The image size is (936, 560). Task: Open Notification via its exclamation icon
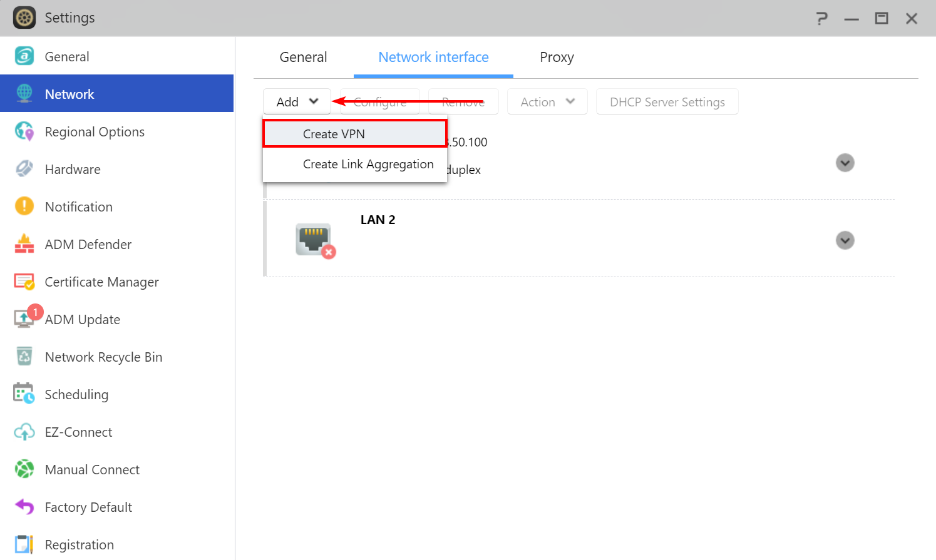pyautogui.click(x=24, y=206)
